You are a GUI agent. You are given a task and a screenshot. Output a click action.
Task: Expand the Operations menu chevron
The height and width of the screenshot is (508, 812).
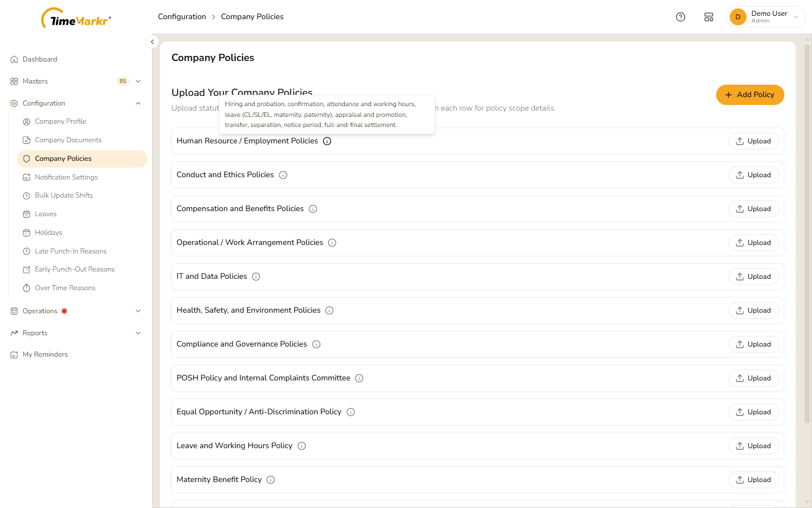click(138, 311)
